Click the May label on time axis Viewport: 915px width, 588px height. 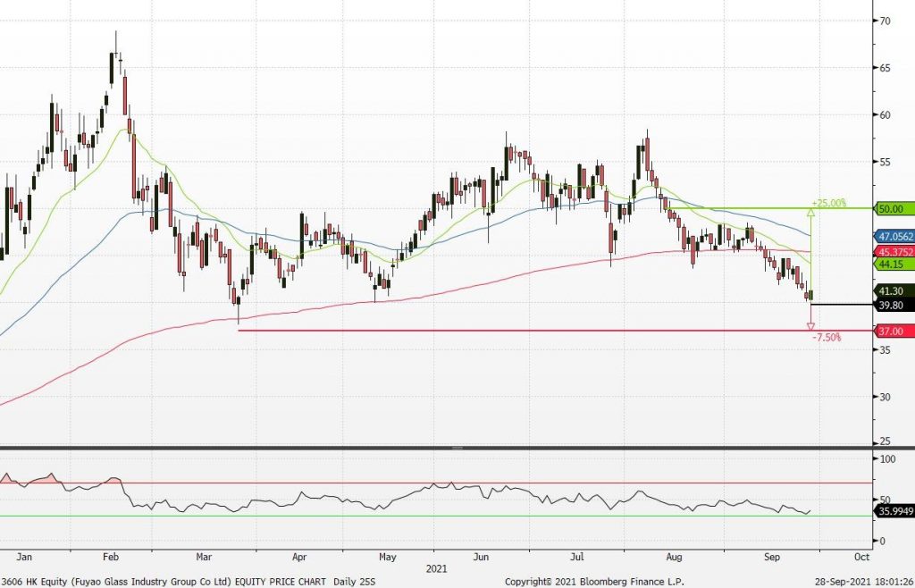pos(388,557)
